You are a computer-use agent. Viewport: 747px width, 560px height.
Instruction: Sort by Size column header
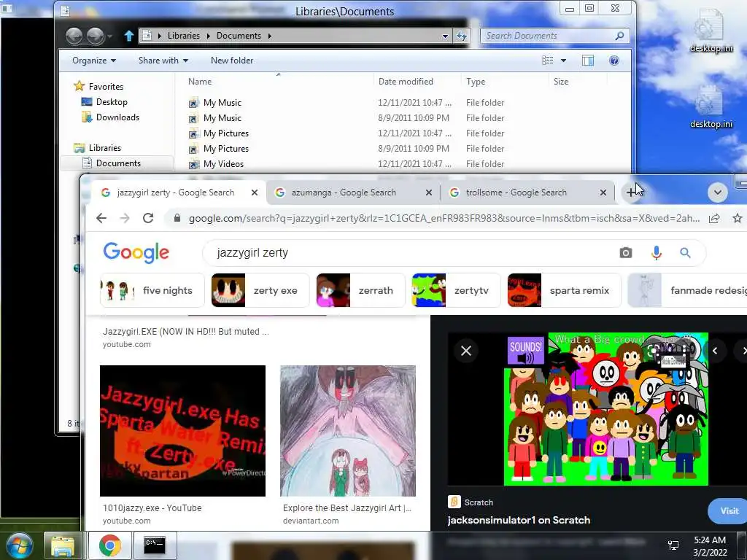[561, 82]
